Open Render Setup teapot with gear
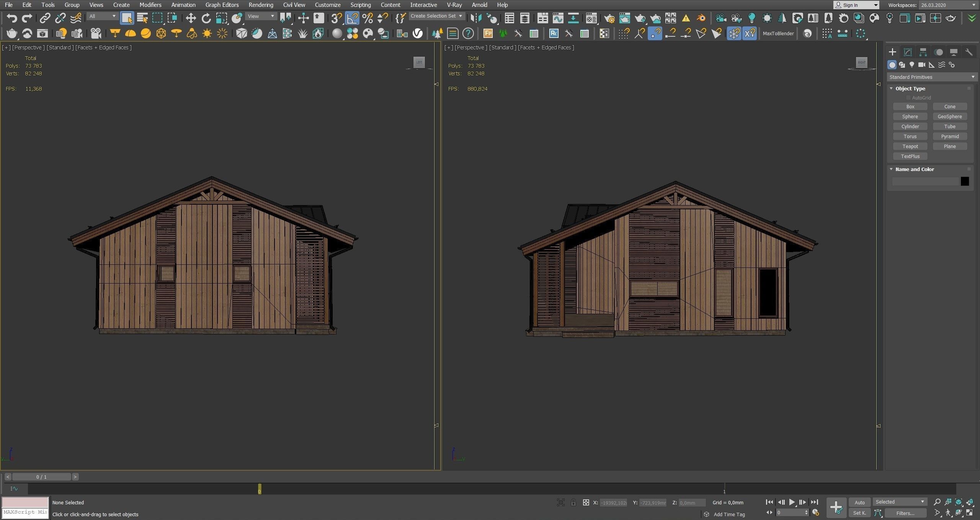This screenshot has width=980, height=520. pos(609,18)
